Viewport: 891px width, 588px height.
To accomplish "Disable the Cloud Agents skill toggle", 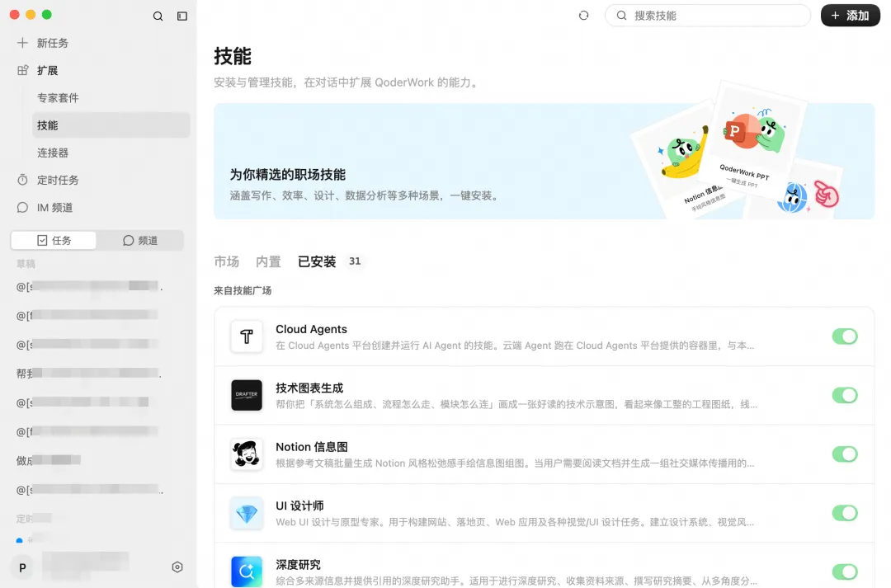I will 845,336.
